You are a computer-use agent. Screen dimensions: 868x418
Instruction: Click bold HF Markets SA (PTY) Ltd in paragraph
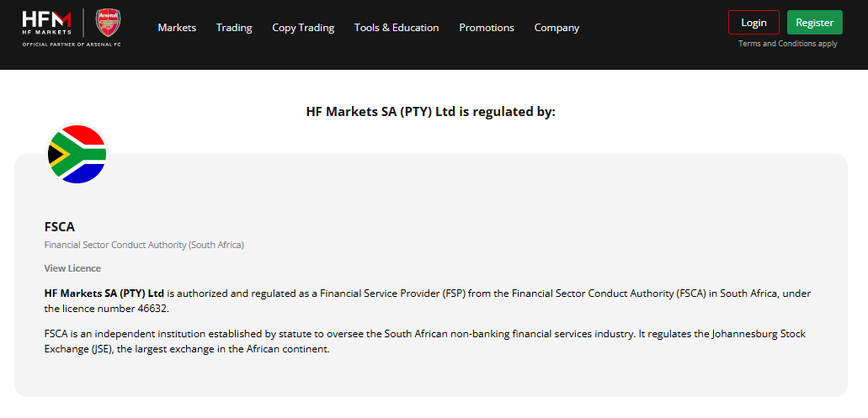pos(104,294)
